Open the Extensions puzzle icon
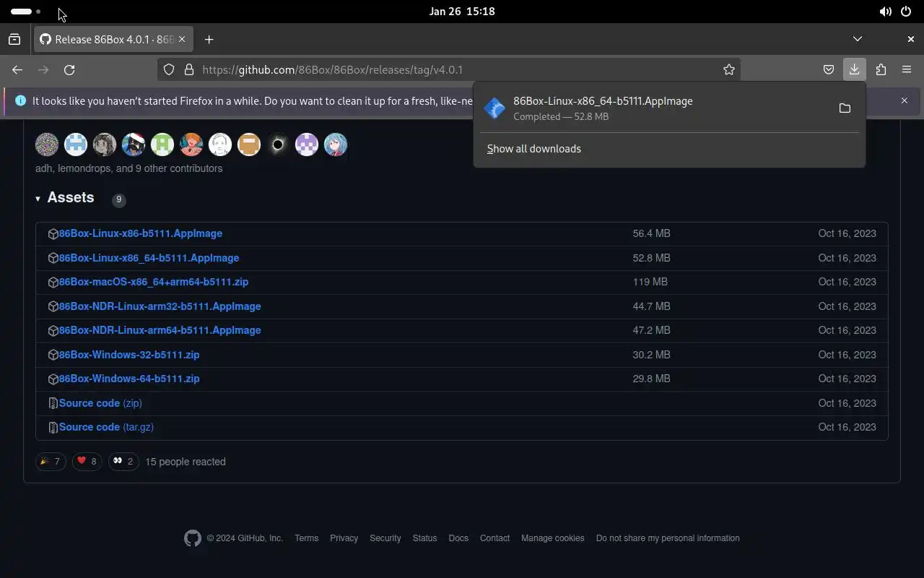 pyautogui.click(x=881, y=69)
